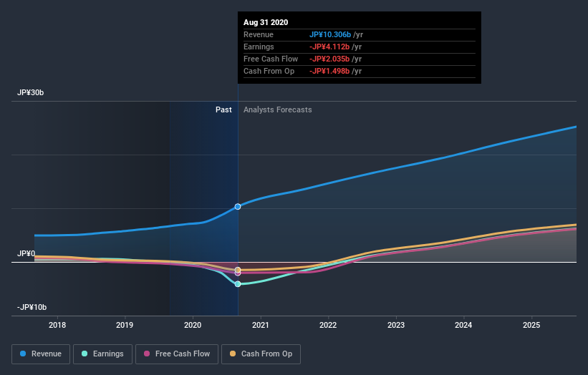This screenshot has height=375, width=588.
Task: Click the 2023 x-axis label
Action: tap(396, 325)
